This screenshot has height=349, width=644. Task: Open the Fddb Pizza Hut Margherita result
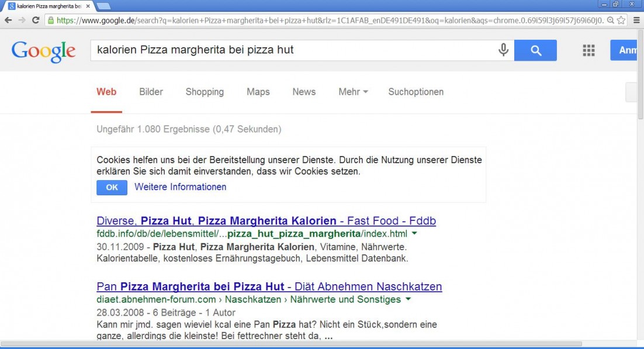pyautogui.click(x=266, y=221)
